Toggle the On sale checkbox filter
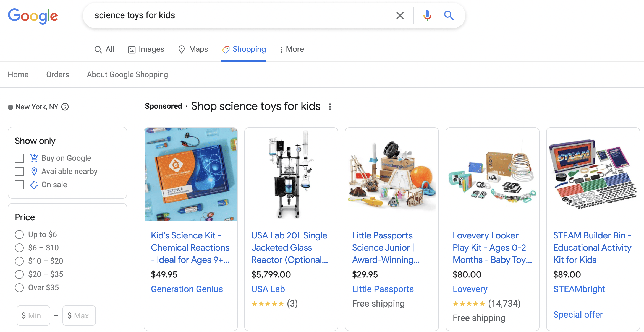This screenshot has width=644, height=332. [20, 184]
